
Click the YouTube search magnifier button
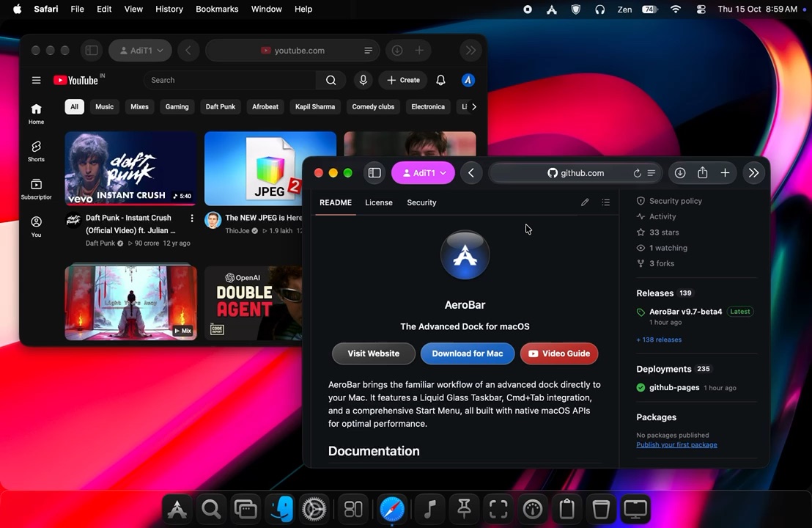[331, 80]
